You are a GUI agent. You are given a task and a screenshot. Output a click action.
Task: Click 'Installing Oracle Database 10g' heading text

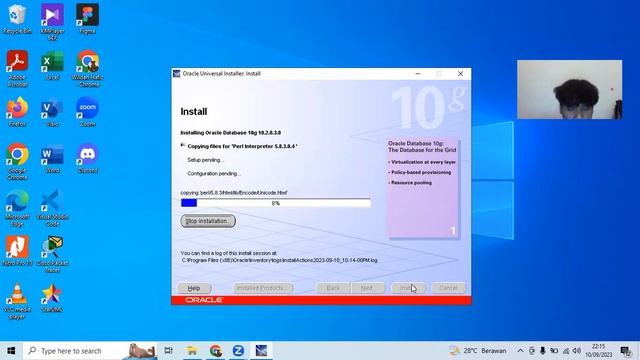pos(230,133)
